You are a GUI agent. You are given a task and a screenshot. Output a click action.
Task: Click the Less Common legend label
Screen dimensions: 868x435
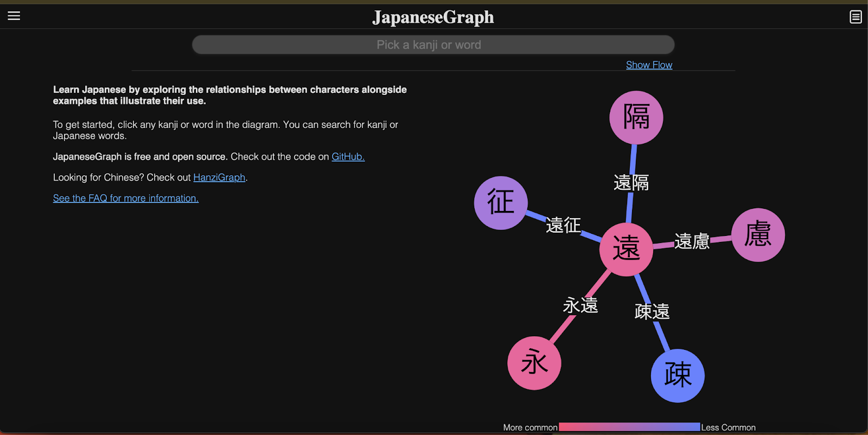728,427
